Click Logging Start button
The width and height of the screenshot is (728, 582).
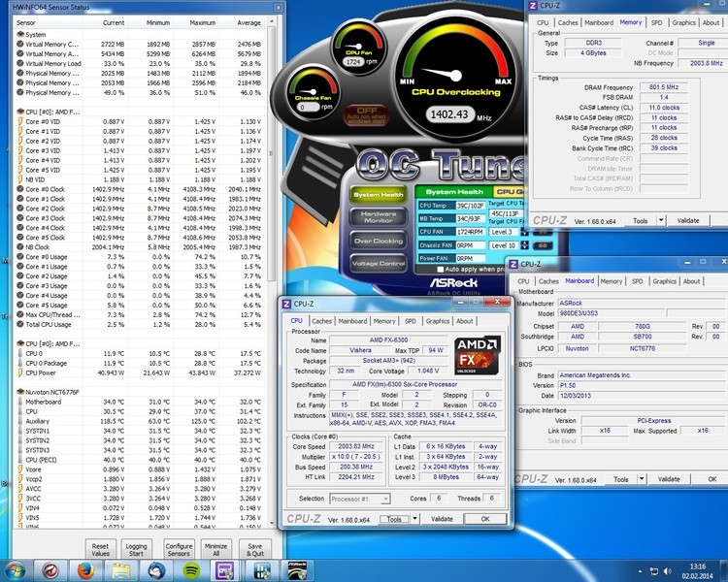coord(136,550)
